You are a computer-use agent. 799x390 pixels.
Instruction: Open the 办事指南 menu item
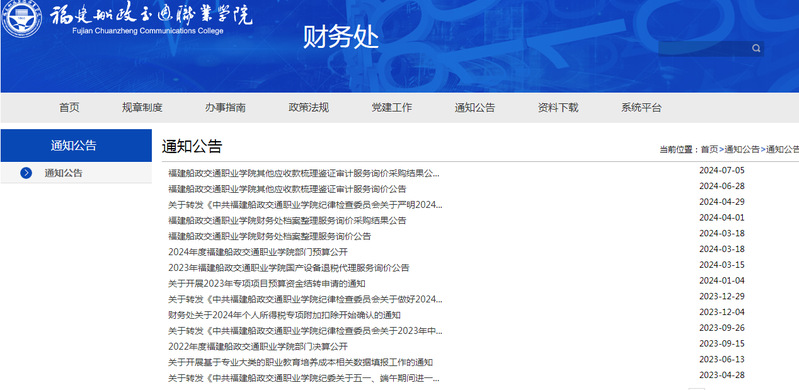click(x=225, y=108)
